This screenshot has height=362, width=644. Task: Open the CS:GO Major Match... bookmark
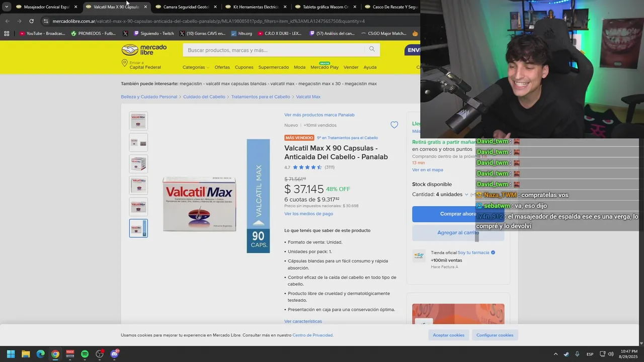tap(383, 34)
